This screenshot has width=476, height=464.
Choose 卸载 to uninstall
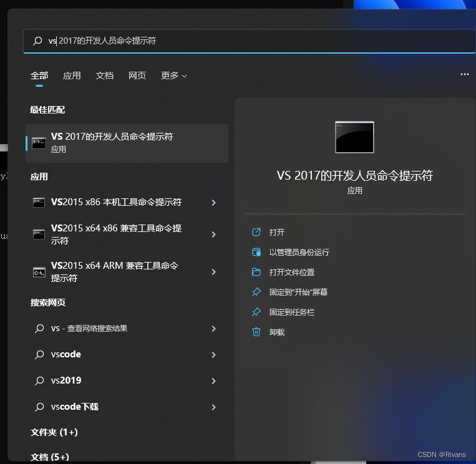coord(277,332)
